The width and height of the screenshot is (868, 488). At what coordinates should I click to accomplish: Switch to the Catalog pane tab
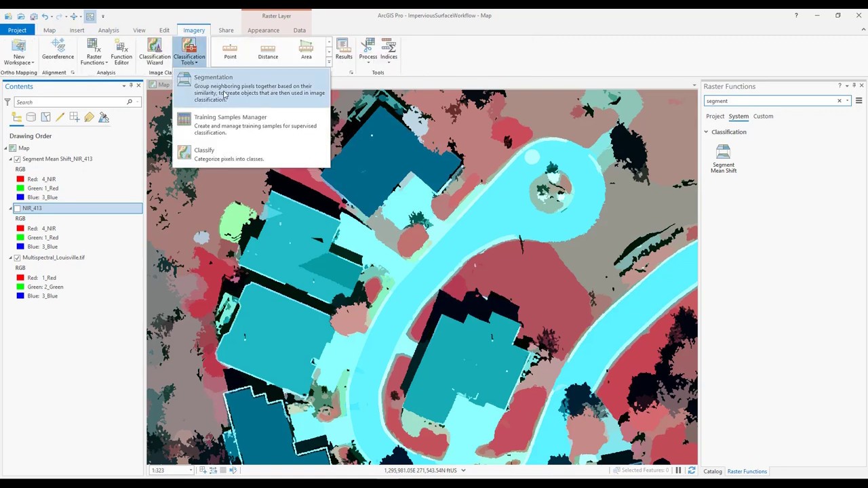712,471
